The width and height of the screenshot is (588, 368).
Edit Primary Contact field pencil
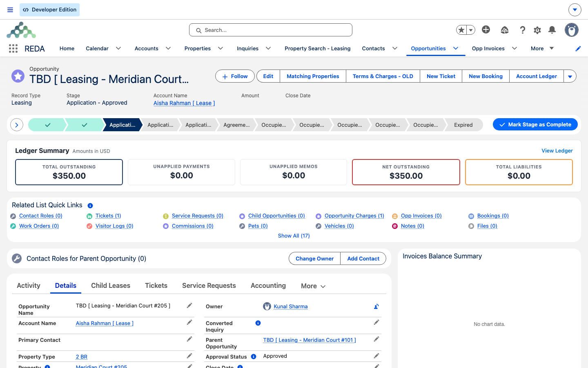pyautogui.click(x=189, y=339)
